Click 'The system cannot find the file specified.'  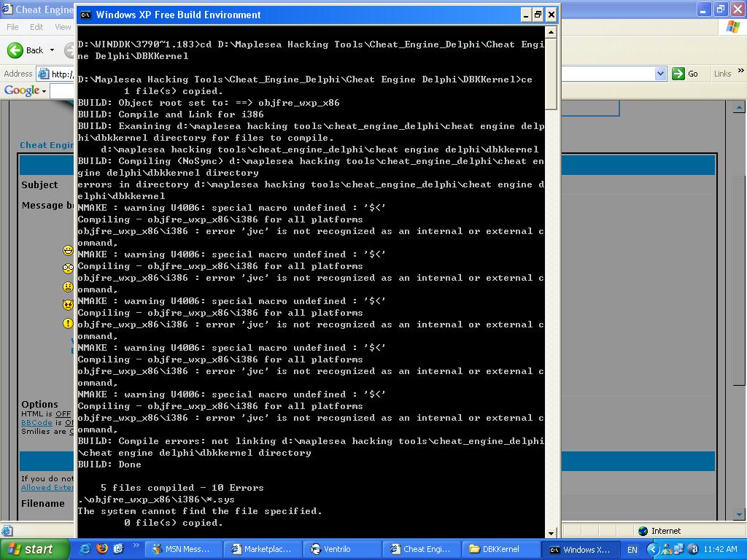click(200, 511)
